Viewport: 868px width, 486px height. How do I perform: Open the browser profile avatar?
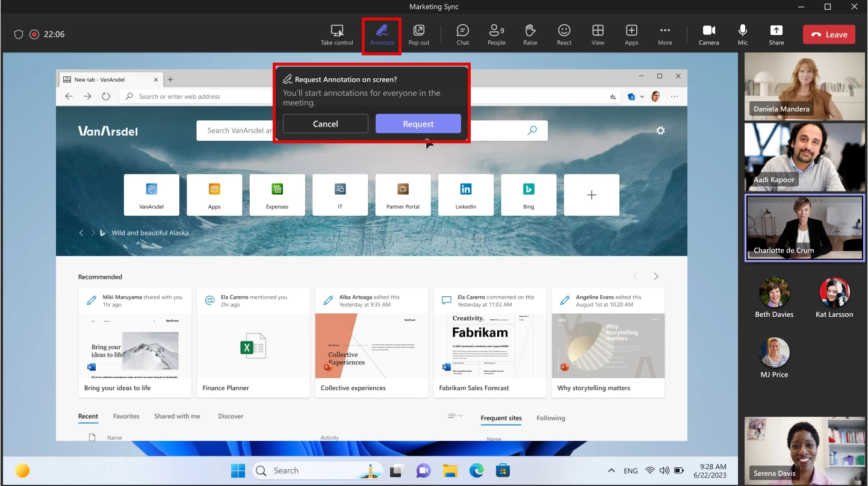pos(656,96)
